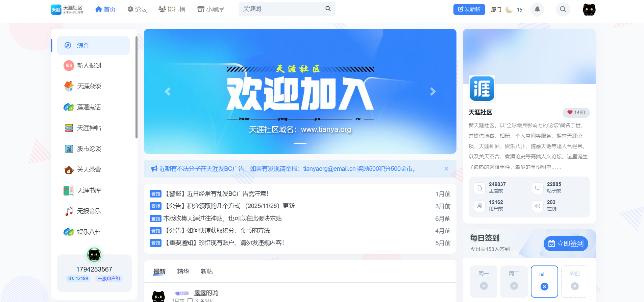Select the 周三 sign-in day box
This screenshot has height=302, width=644.
coord(544,281)
